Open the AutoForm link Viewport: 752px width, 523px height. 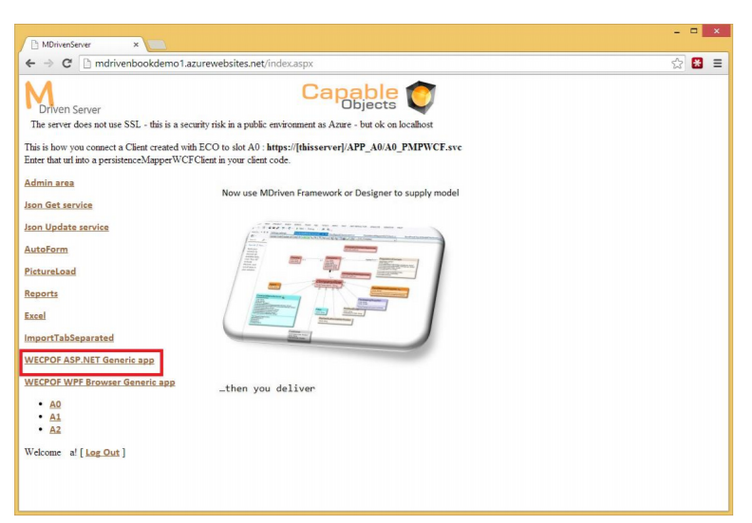click(46, 249)
